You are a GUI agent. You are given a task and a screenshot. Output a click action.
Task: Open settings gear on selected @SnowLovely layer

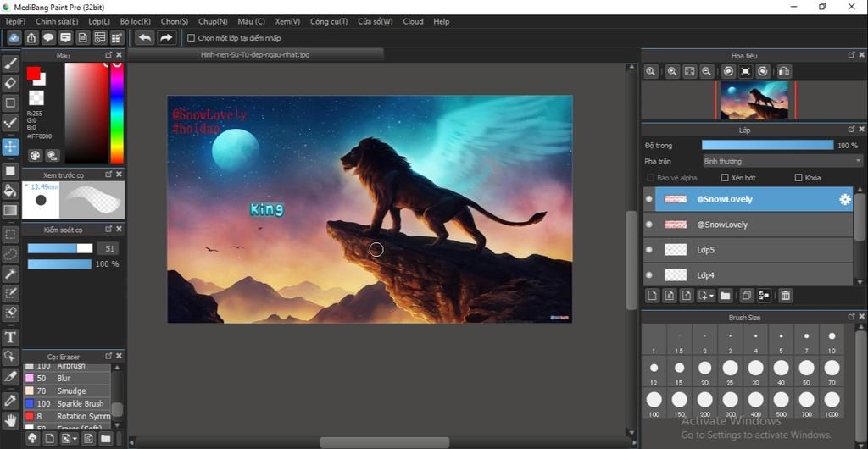click(845, 200)
